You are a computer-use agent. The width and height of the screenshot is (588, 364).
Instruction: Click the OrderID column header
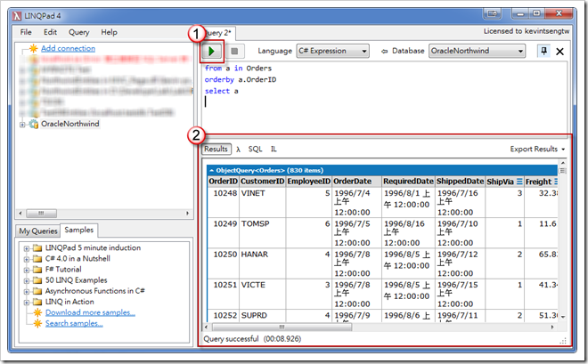pos(223,182)
